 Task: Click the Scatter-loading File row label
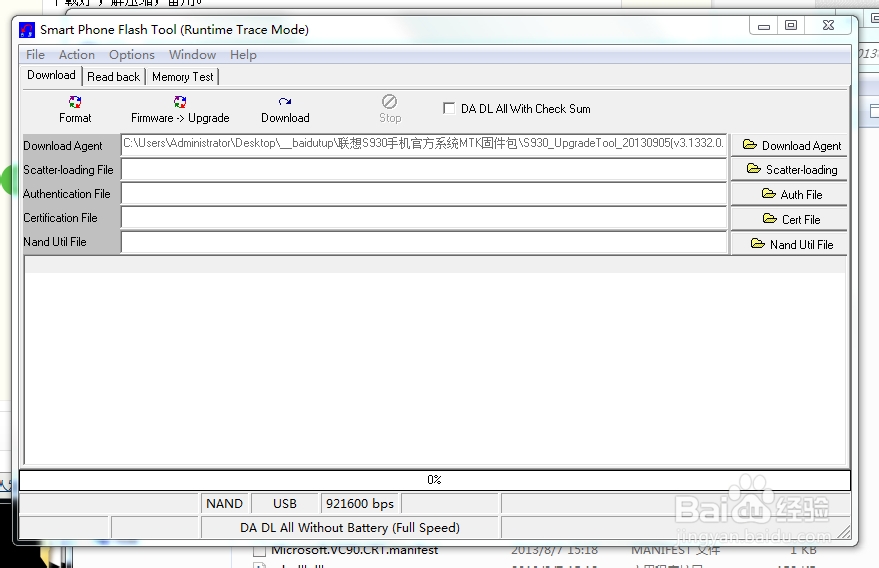click(x=68, y=170)
